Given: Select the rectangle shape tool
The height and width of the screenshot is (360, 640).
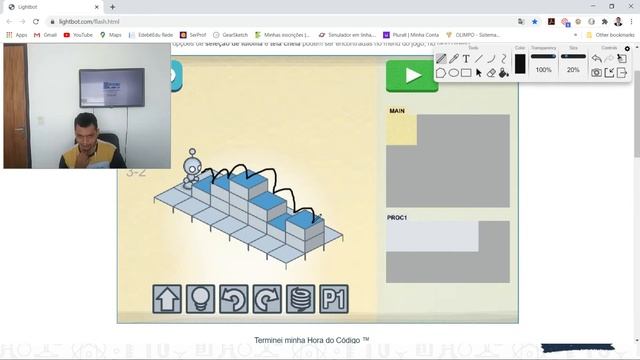Looking at the screenshot, I should pos(466,73).
